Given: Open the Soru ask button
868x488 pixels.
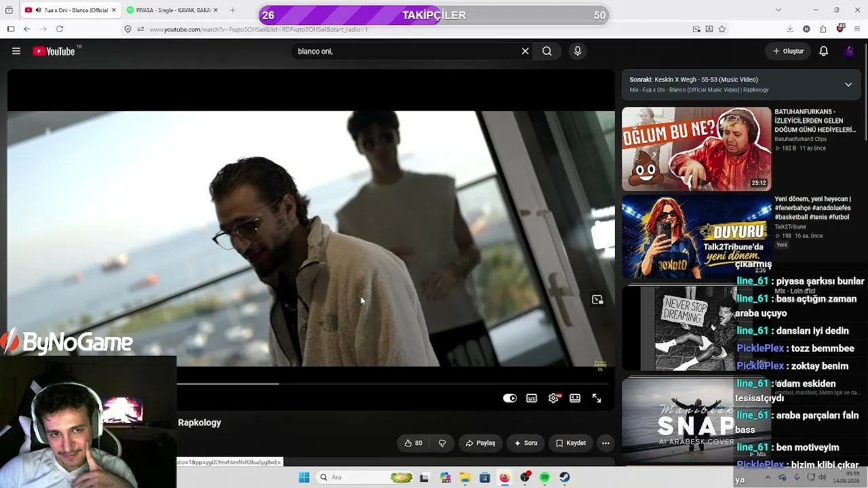Looking at the screenshot, I should click(x=526, y=443).
